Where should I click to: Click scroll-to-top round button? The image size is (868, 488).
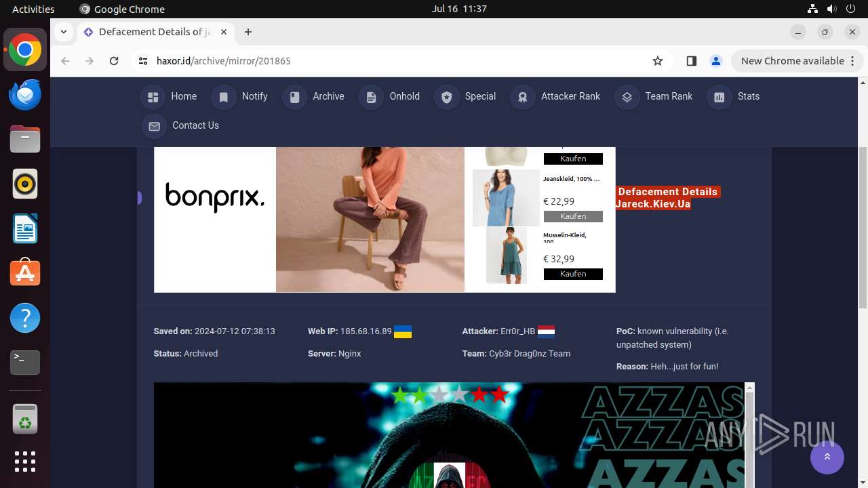827,457
